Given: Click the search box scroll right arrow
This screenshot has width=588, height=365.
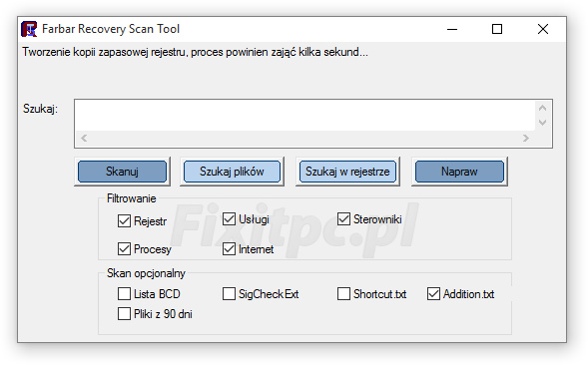Looking at the screenshot, I should point(526,139).
